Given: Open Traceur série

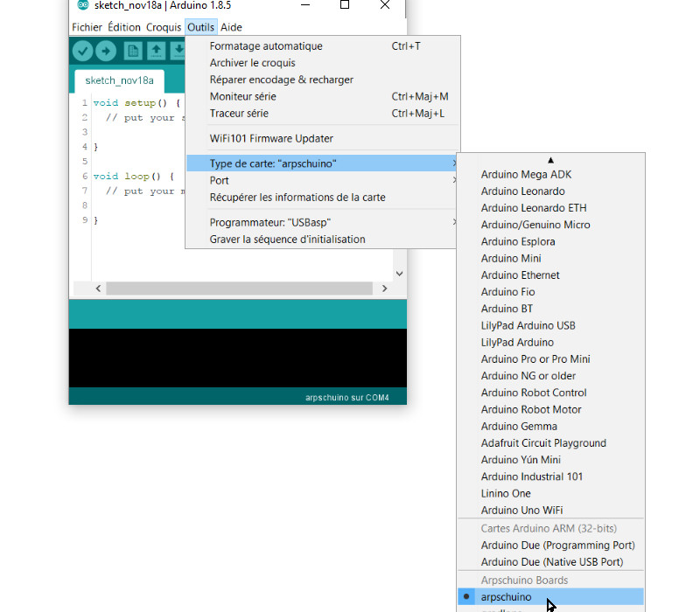Looking at the screenshot, I should click(323, 114).
